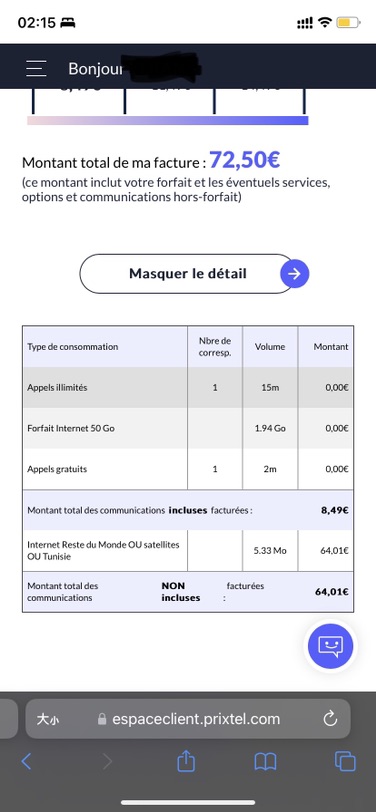This screenshot has width=376, height=812.
Task: Go back with Safari's back arrow
Action: click(x=26, y=761)
